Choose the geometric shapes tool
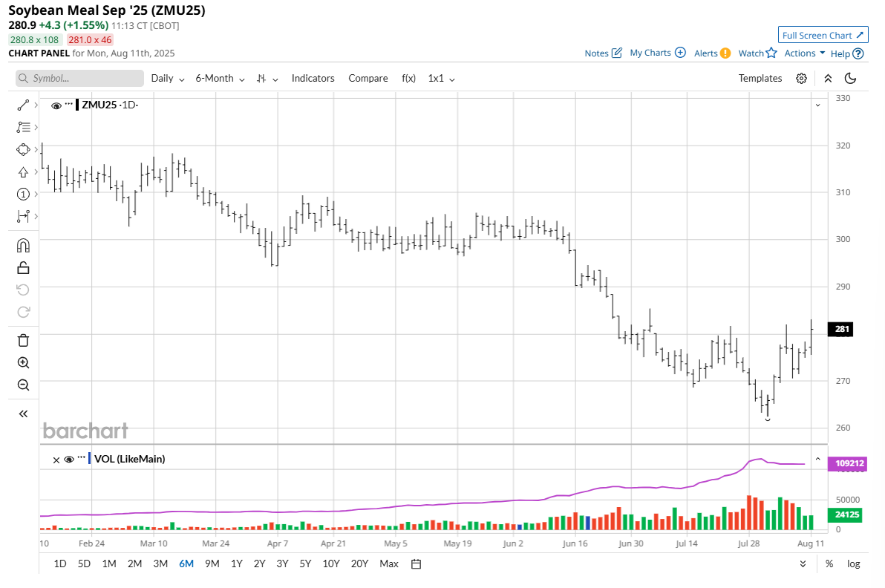885x588 pixels. (23, 149)
